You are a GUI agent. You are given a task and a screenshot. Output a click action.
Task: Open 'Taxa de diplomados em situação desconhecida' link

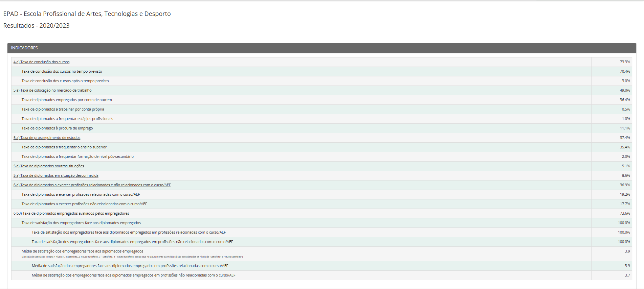point(56,175)
